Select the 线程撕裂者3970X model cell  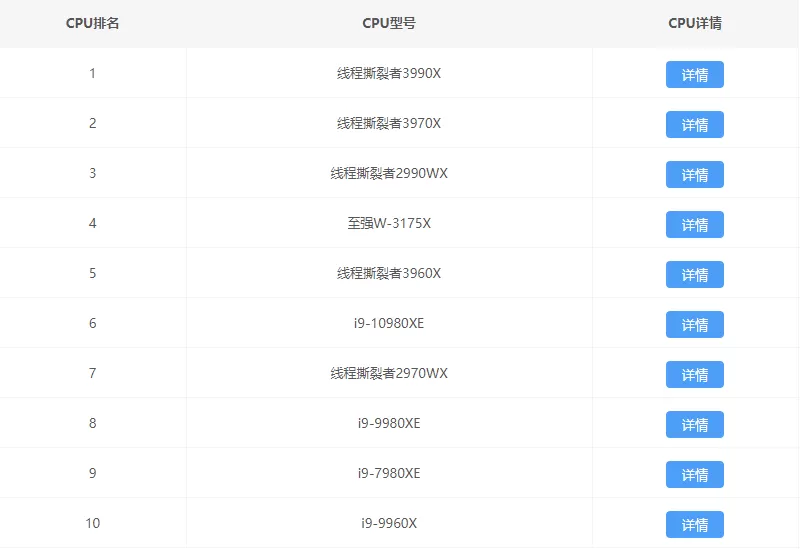tap(389, 123)
